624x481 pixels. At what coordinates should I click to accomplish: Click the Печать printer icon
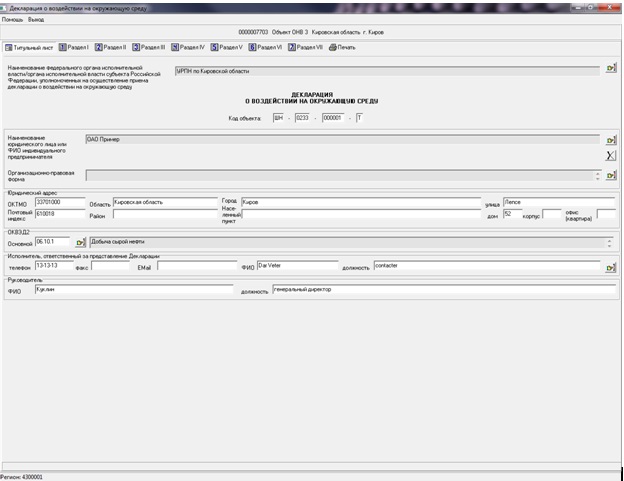341,47
